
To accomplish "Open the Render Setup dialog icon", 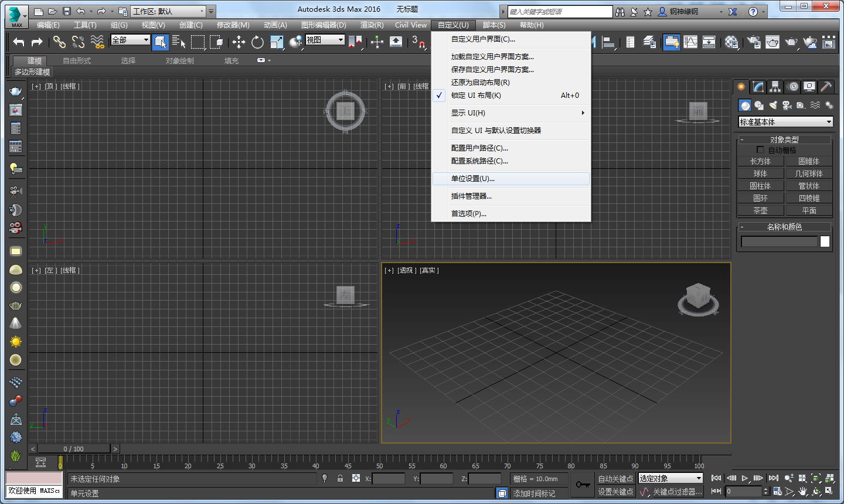I will click(x=754, y=42).
